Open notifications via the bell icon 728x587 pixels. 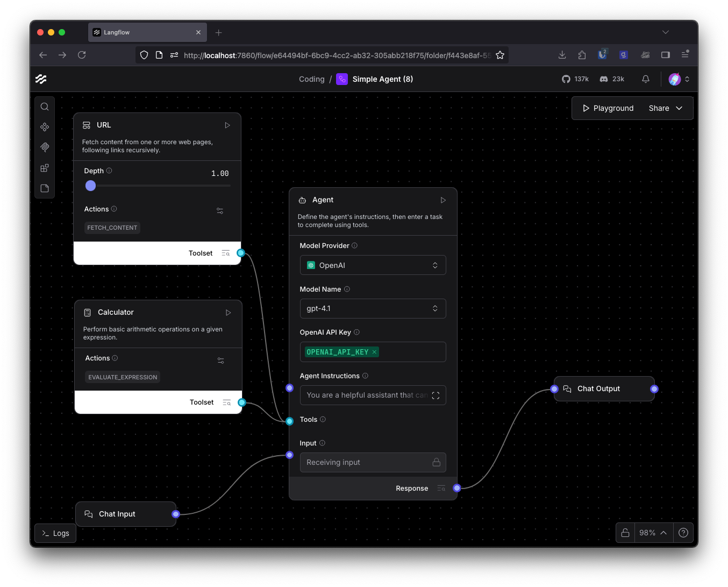coord(645,79)
